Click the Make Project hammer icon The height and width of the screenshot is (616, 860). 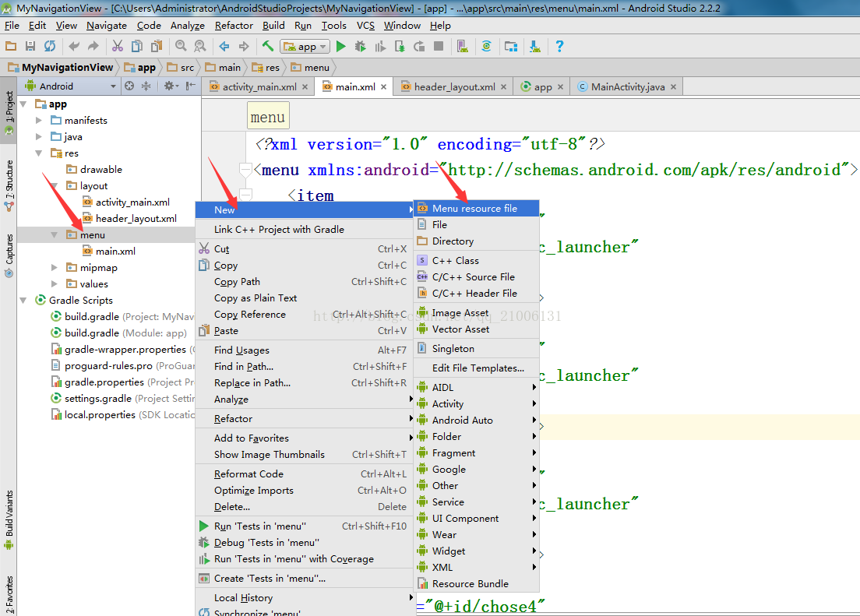tap(268, 47)
